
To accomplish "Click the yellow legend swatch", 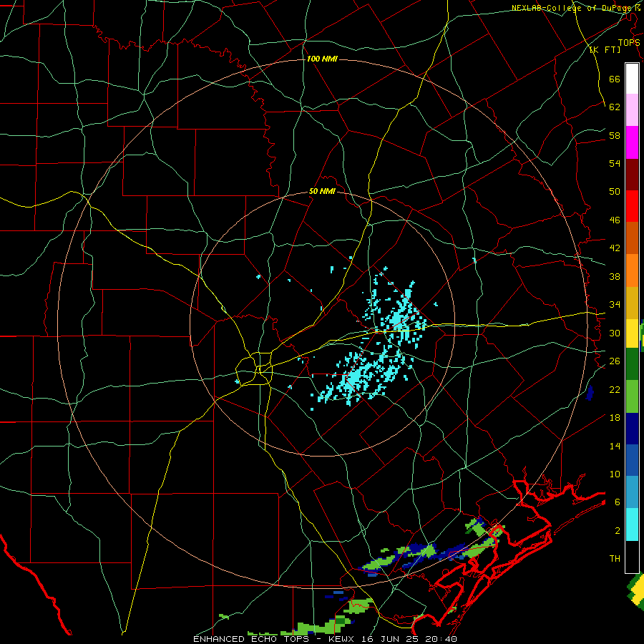I will click(x=632, y=333).
